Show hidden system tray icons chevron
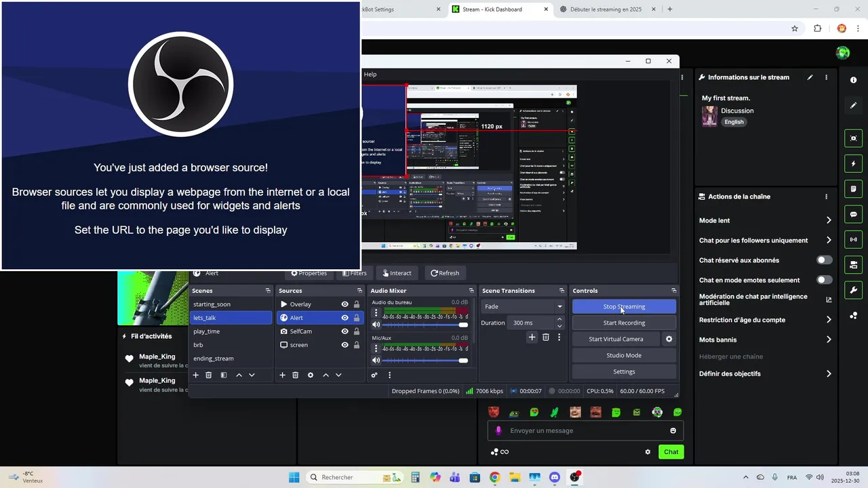868x488 pixels. tap(746, 477)
